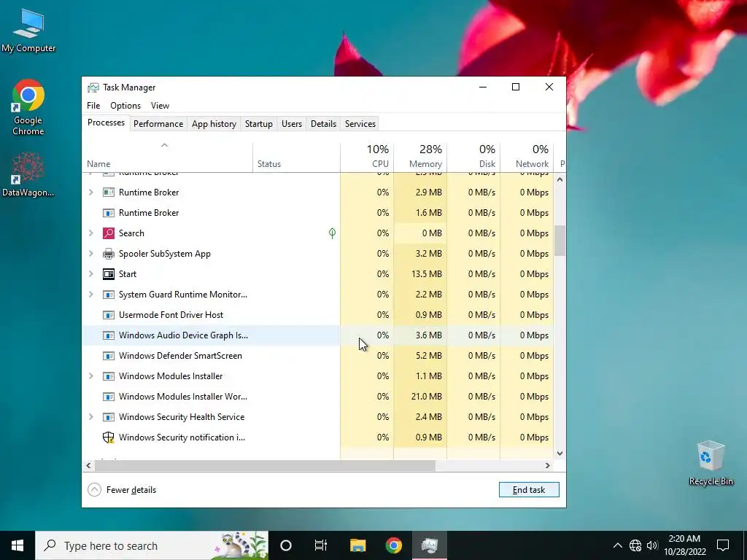Click the horizontal scrollbar right arrow
The image size is (747, 560).
(547, 466)
